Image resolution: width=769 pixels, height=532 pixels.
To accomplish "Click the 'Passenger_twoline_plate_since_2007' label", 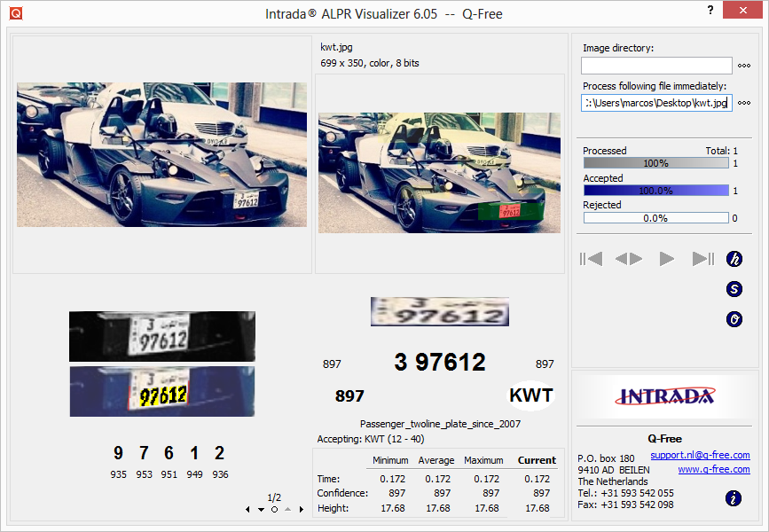I will (x=441, y=424).
